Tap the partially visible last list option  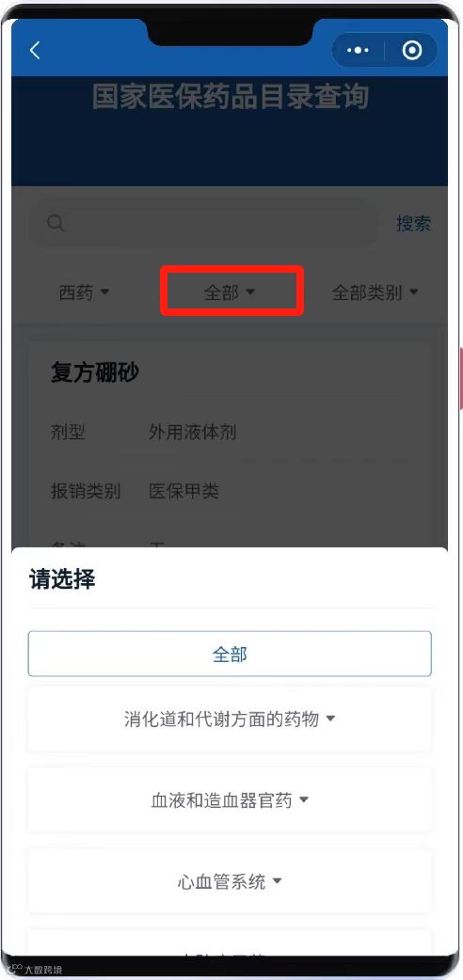point(230,942)
